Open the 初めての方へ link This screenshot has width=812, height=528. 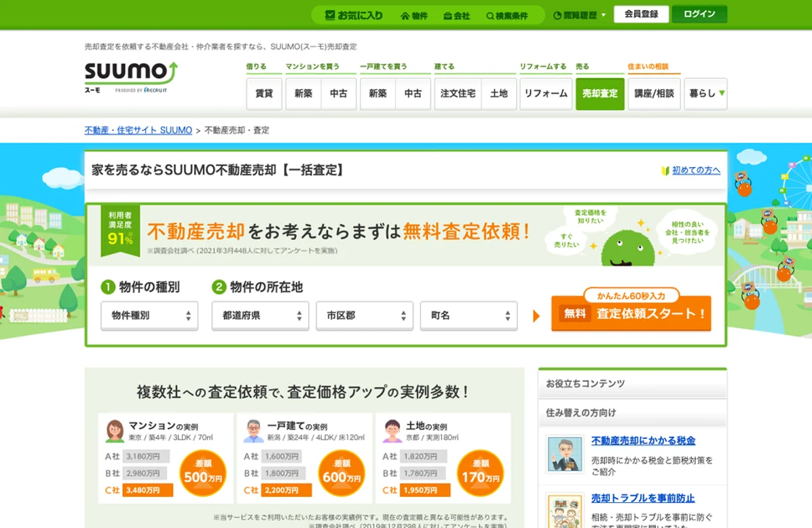696,170
